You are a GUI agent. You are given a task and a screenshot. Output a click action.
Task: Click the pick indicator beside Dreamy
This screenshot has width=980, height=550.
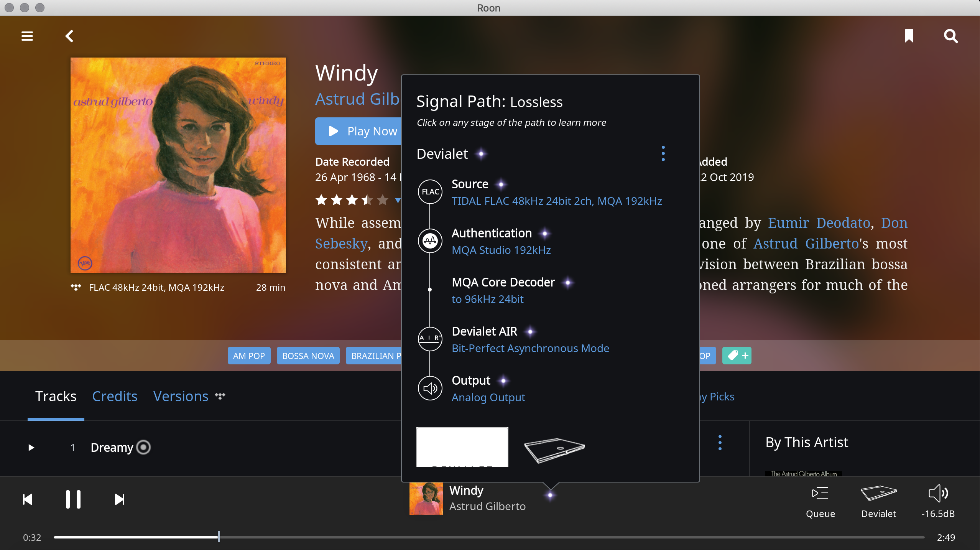click(143, 447)
